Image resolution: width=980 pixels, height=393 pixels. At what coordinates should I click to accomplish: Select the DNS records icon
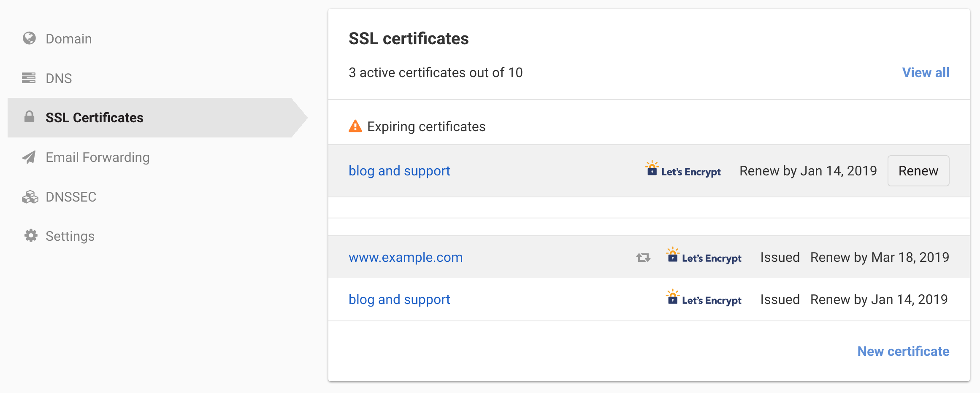29,78
